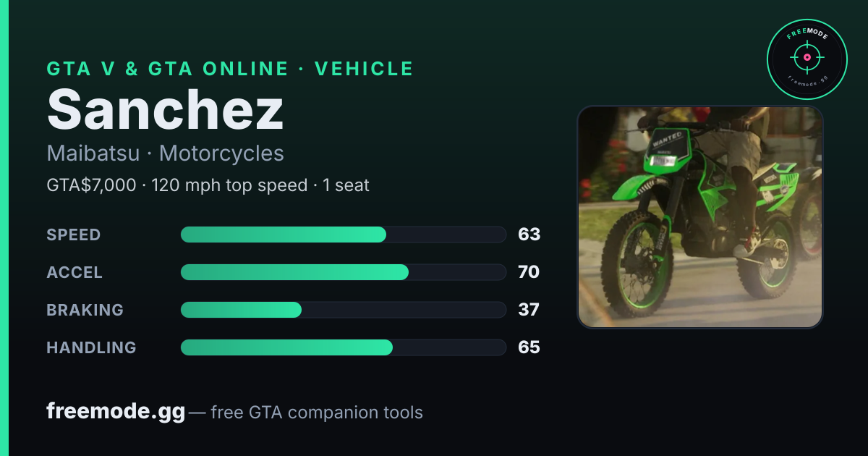The image size is (868, 456).
Task: Click the ACCEL label
Action: 75,272
